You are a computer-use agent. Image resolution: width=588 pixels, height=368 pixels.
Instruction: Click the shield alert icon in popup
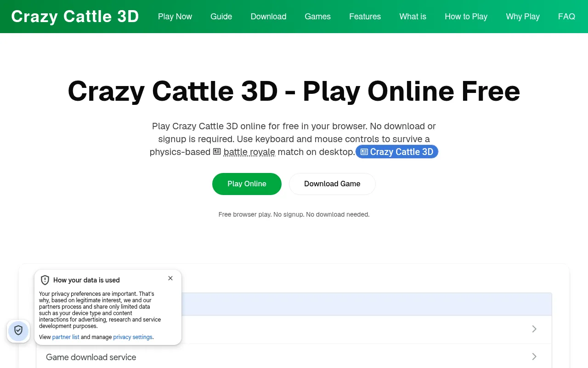45,280
